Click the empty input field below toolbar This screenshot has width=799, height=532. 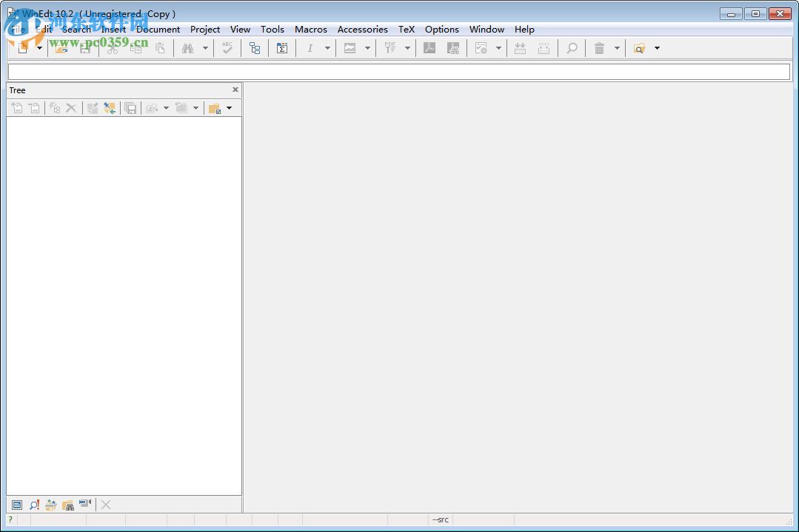[398, 72]
